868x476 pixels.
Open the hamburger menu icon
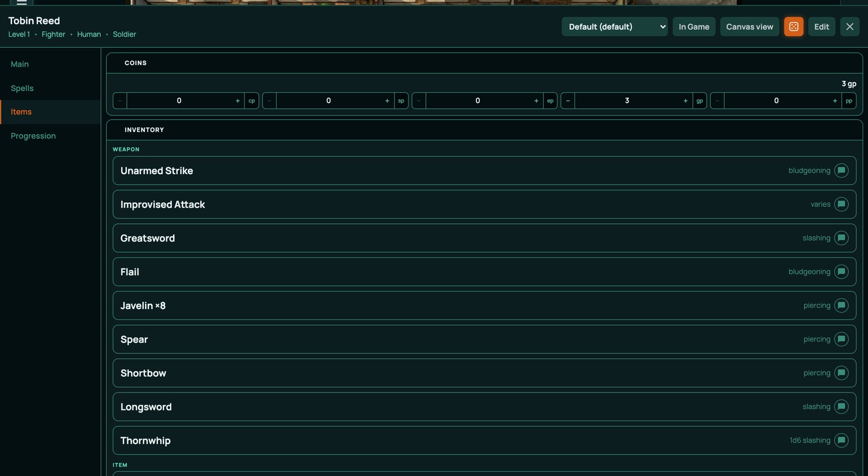point(22,2)
